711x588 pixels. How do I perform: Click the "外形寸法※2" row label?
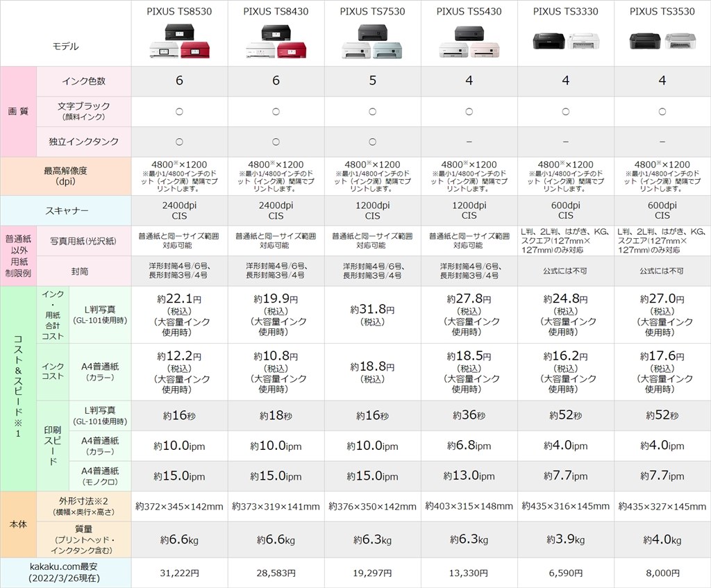(83, 506)
